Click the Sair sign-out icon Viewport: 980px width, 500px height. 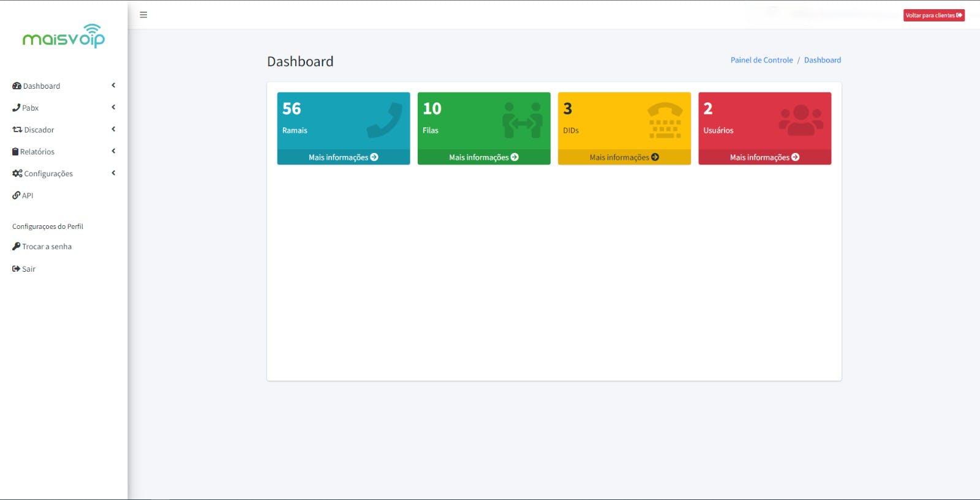tap(17, 269)
